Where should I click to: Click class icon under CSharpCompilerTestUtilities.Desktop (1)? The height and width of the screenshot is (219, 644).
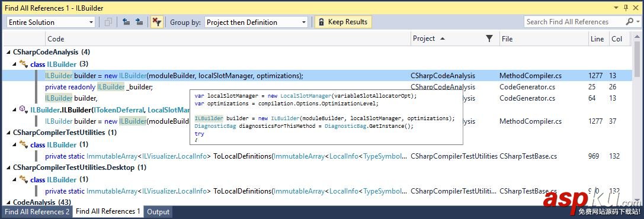point(24,179)
